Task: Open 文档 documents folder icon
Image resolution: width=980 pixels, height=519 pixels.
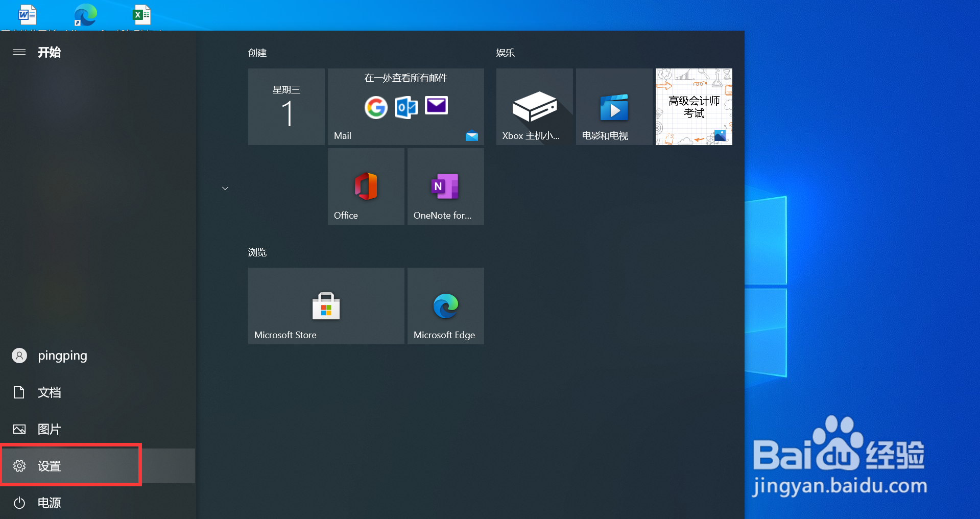Action: 19,392
